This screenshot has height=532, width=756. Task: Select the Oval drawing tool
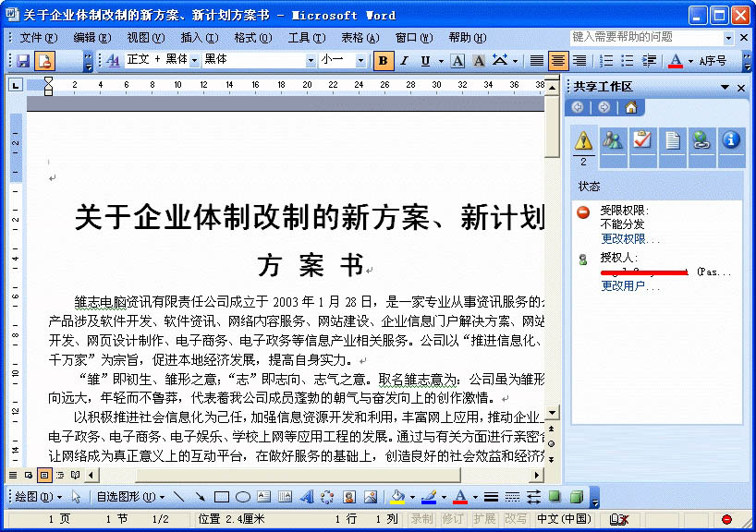[x=242, y=496]
